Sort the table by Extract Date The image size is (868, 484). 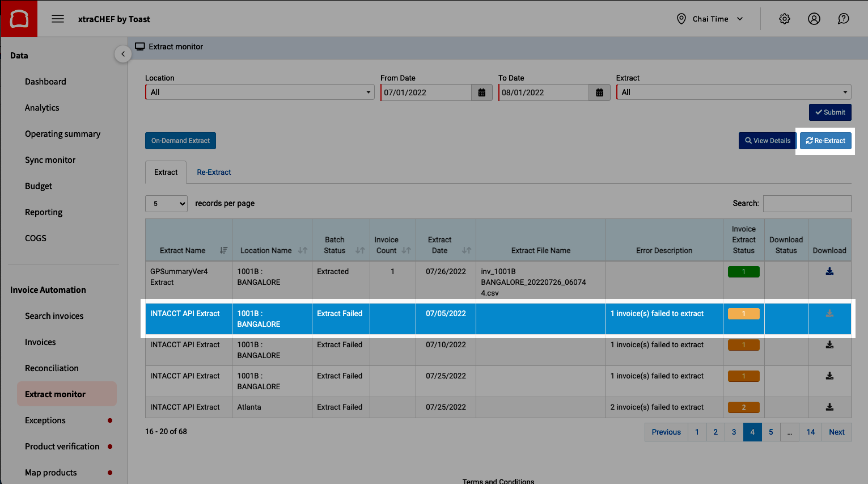466,250
